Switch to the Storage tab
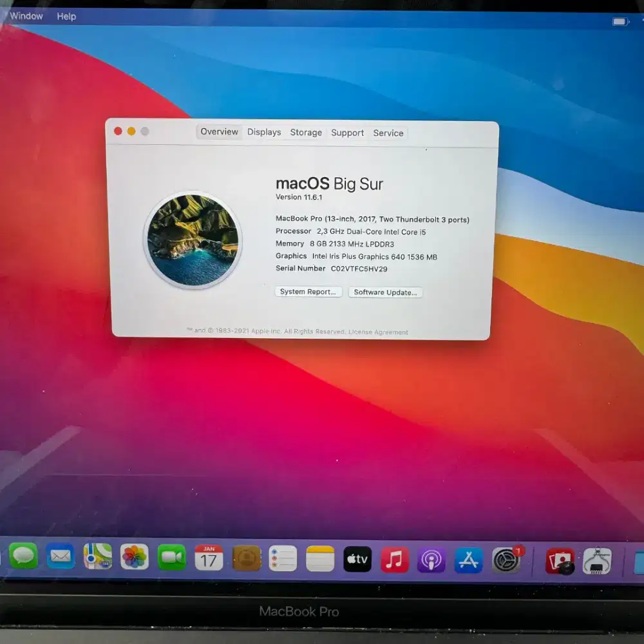 coord(305,132)
